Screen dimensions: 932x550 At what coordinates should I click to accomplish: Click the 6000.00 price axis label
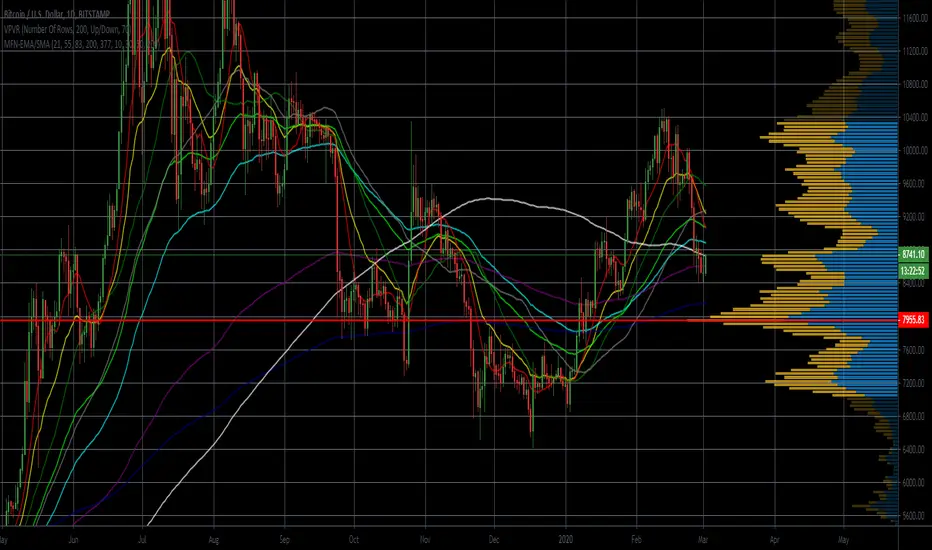click(x=914, y=483)
